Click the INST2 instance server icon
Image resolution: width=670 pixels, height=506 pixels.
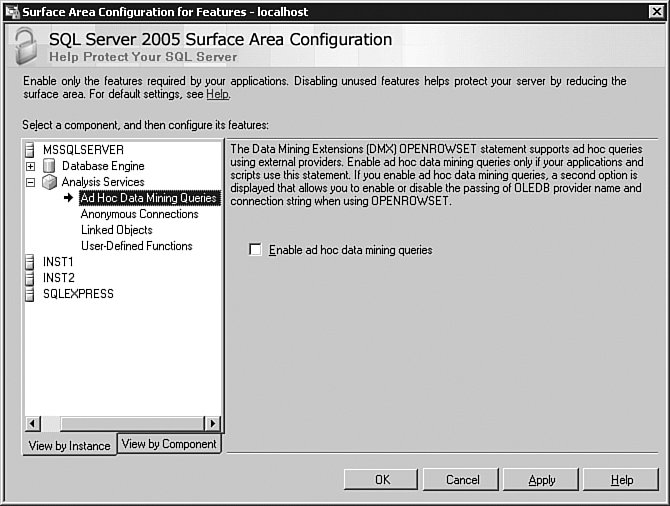point(29,278)
